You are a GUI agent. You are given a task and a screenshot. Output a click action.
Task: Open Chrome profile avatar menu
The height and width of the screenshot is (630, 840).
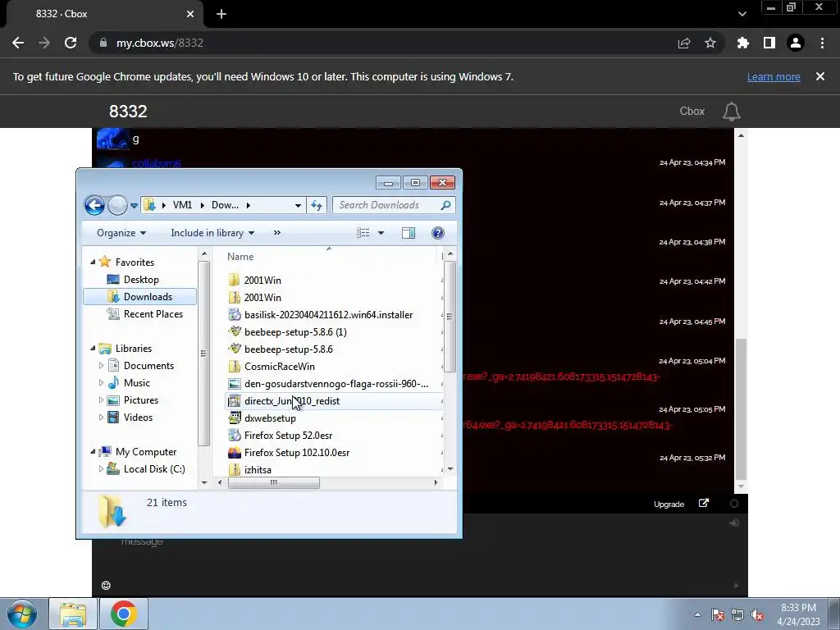796,43
